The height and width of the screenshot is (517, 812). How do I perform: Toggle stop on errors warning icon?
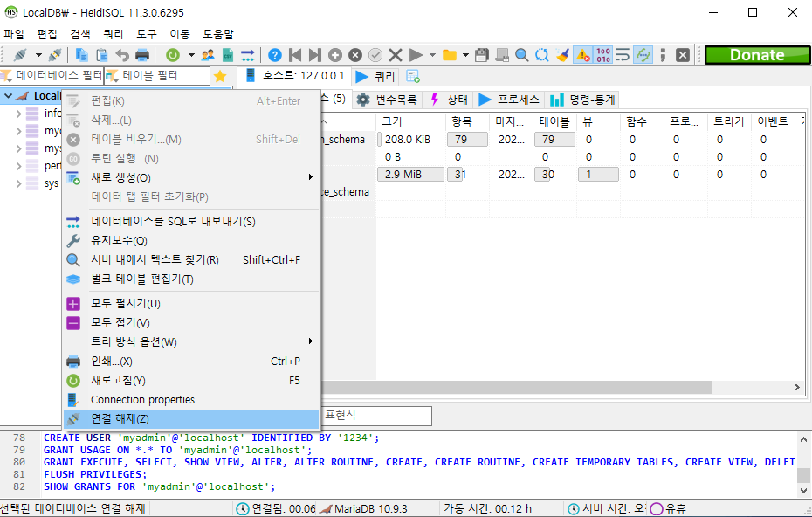pyautogui.click(x=582, y=55)
